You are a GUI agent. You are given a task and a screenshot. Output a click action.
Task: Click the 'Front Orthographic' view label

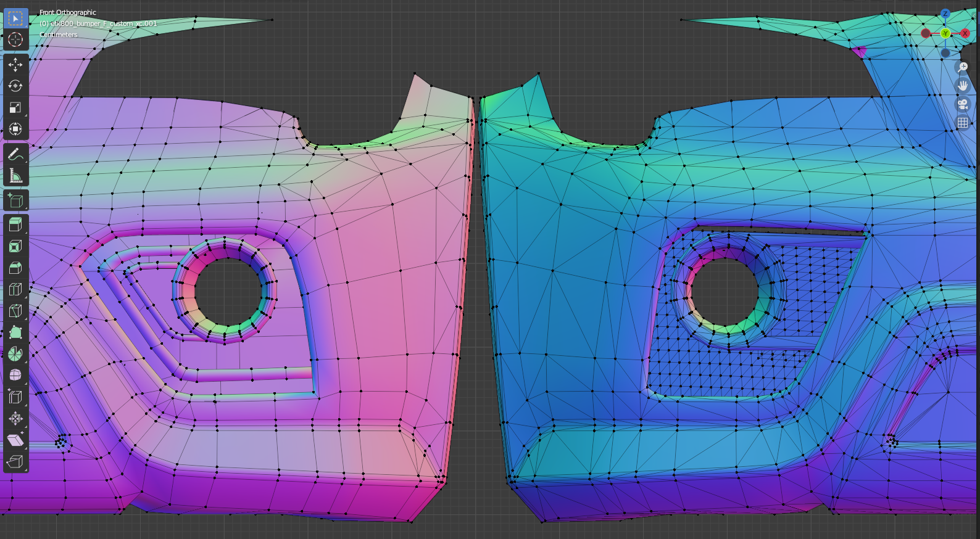click(x=68, y=12)
